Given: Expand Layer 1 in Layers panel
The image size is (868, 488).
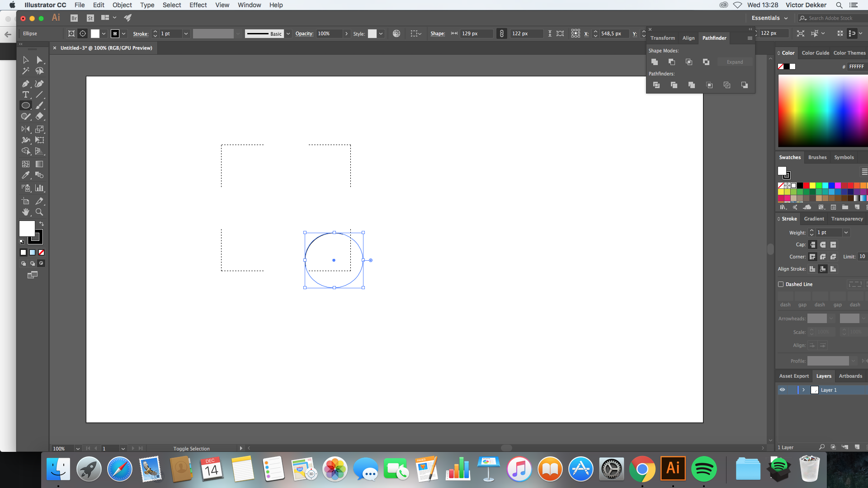Looking at the screenshot, I should [803, 389].
